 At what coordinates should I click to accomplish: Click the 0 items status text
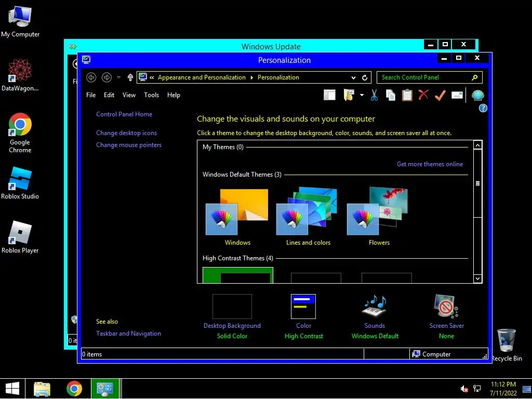pos(92,354)
